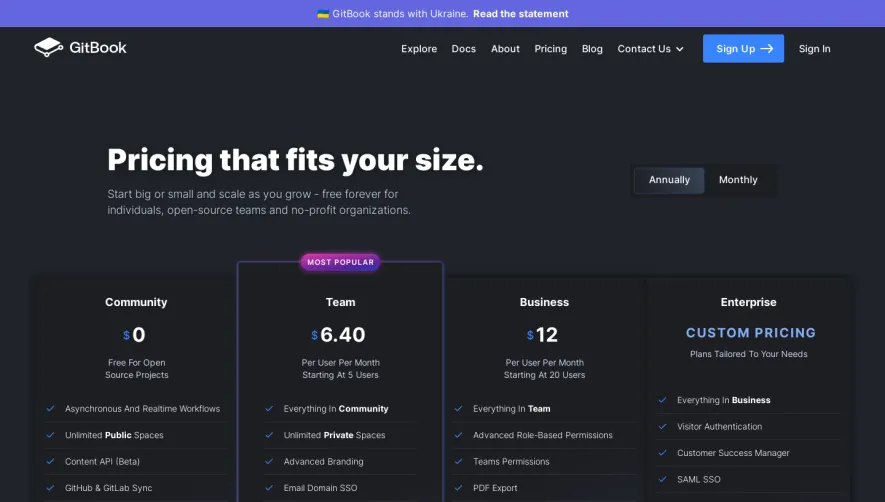885x502 pixels.
Task: Click the $6.40 Team price
Action: coord(338,335)
